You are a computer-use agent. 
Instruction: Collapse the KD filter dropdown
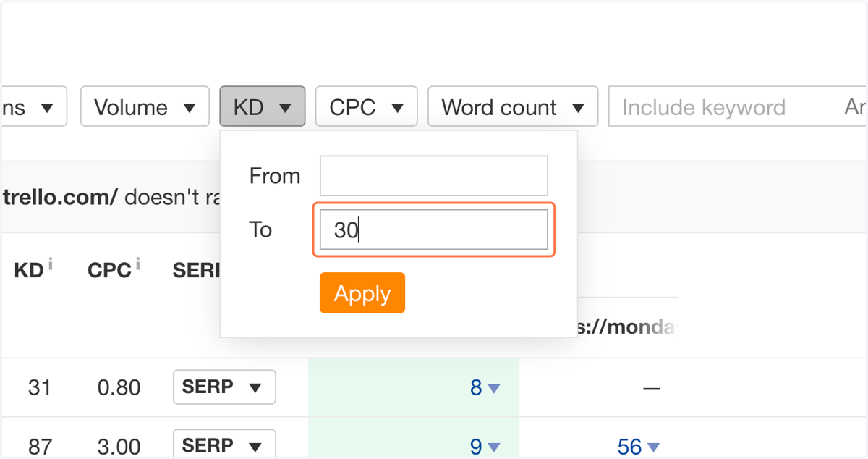click(263, 107)
